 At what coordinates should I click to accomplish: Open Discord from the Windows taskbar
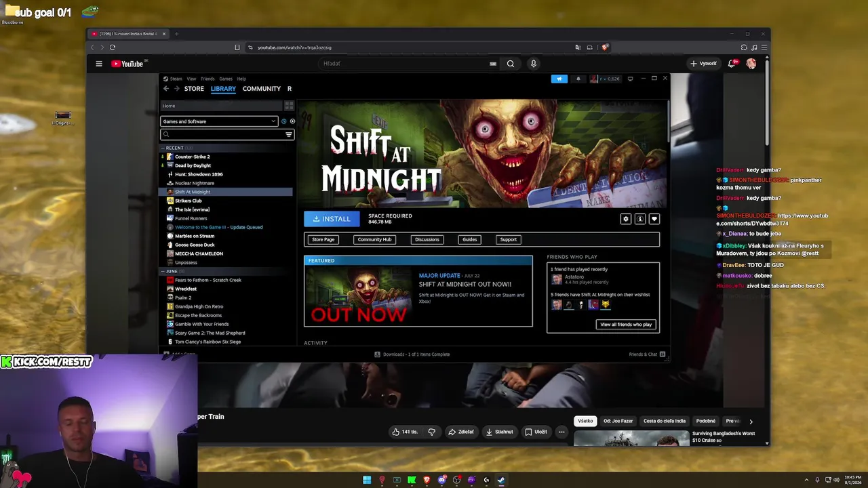coord(441,481)
